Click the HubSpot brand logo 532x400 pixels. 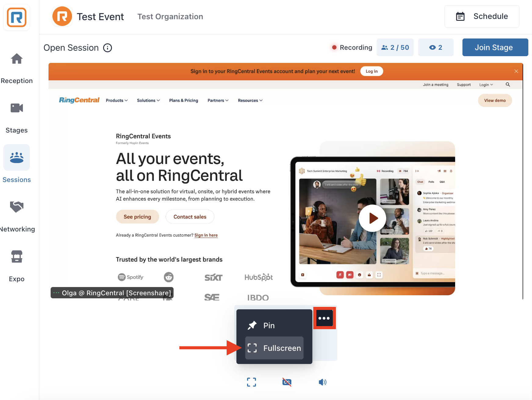(259, 277)
